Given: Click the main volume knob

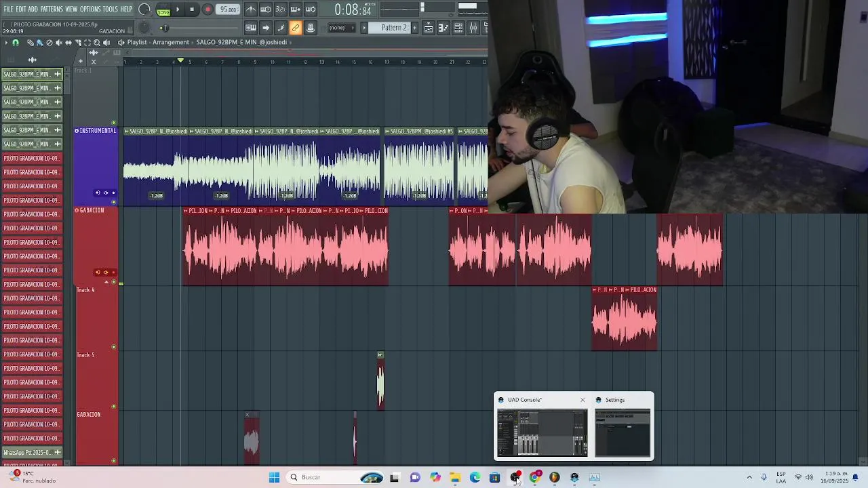Looking at the screenshot, I should 144,9.
